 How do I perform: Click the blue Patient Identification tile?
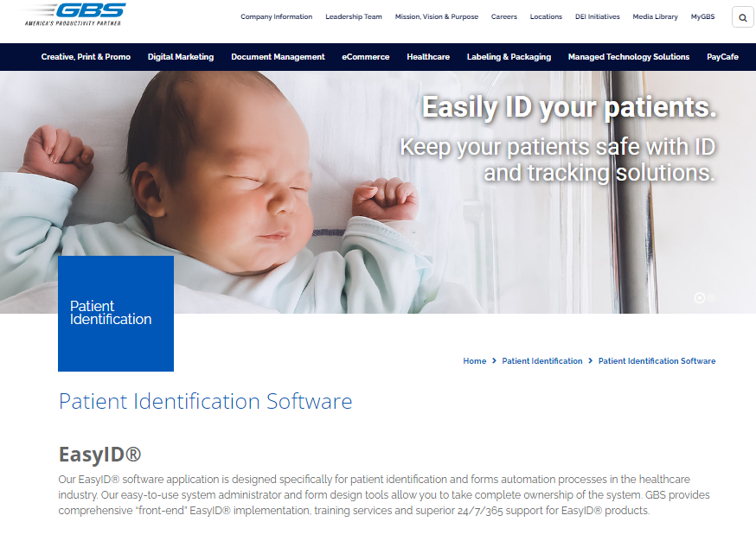pyautogui.click(x=116, y=314)
